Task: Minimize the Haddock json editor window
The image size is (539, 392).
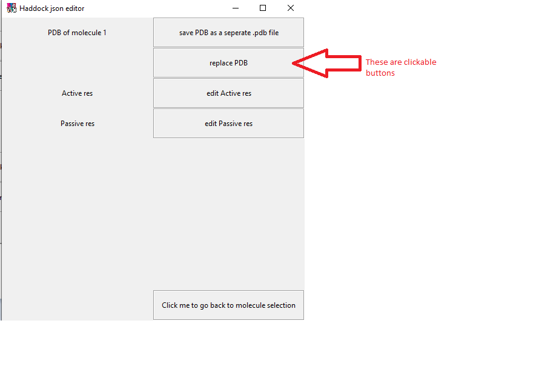Action: (236, 8)
